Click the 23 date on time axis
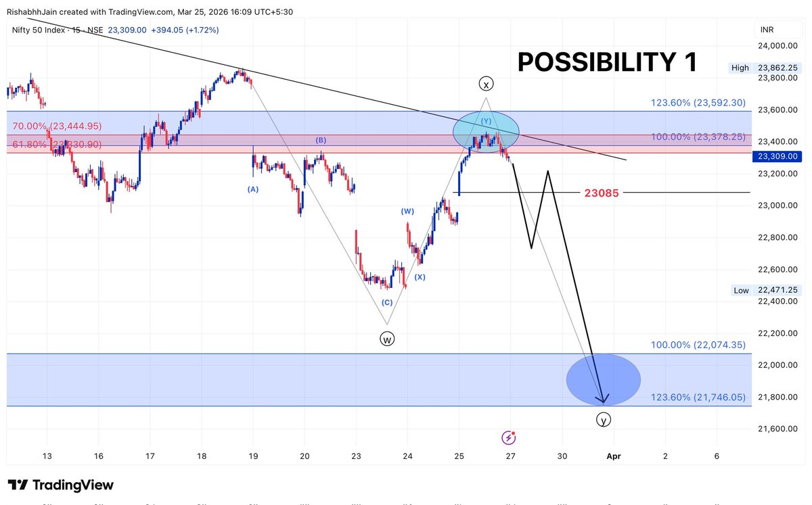This screenshot has height=505, width=812. [356, 456]
